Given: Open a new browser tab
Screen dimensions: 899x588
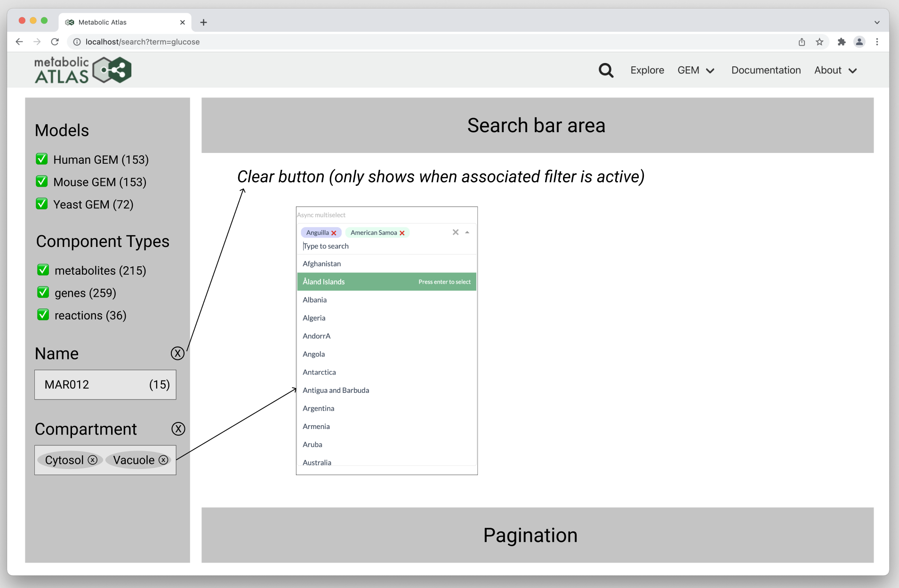Looking at the screenshot, I should point(203,22).
